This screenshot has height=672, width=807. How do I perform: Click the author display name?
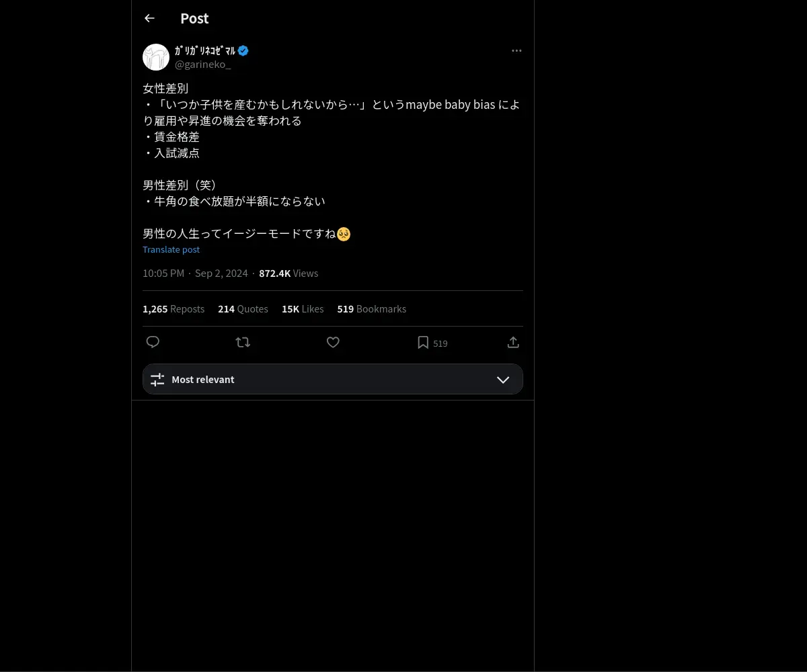[x=205, y=50]
